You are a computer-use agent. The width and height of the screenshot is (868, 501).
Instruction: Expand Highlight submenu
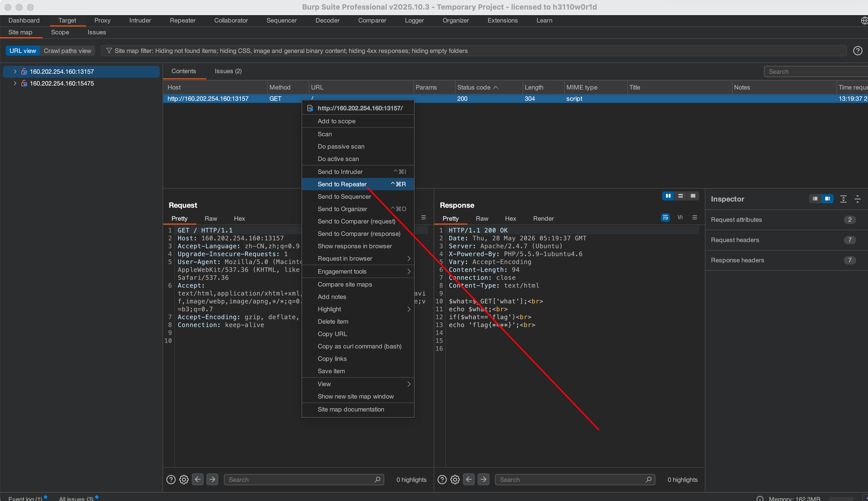(409, 309)
